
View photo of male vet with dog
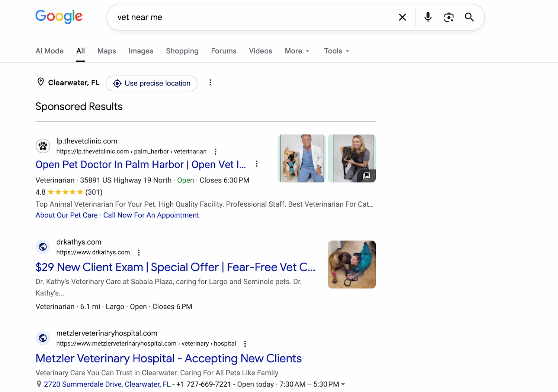tap(301, 158)
